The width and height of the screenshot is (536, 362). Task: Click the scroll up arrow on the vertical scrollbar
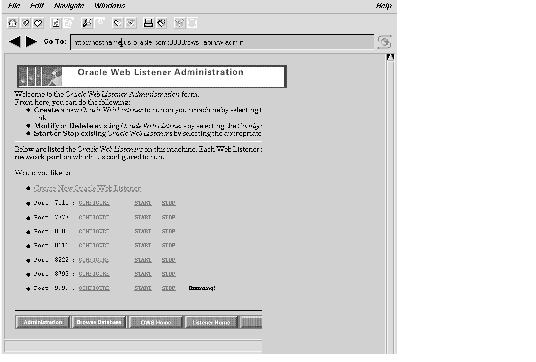pos(390,57)
